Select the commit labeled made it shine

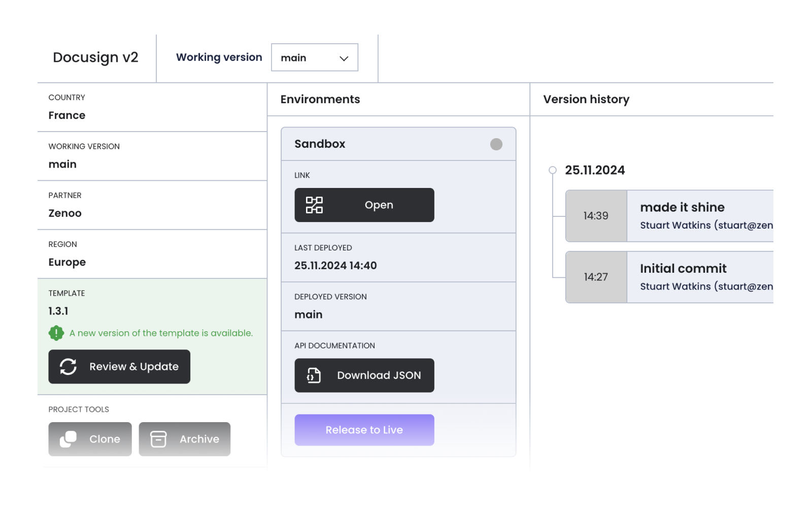[683, 207]
